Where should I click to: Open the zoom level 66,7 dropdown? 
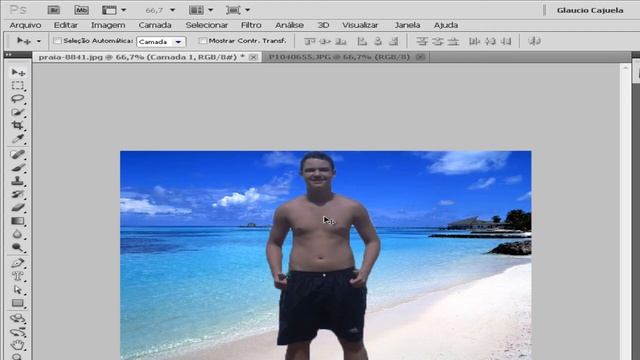coord(172,10)
